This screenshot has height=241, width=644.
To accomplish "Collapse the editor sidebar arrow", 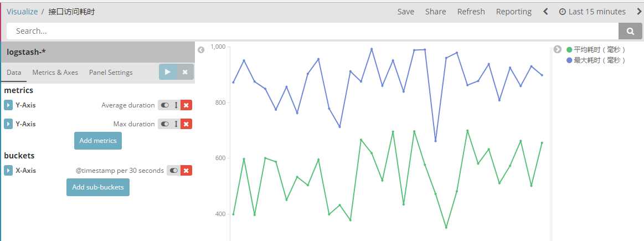I will tap(201, 50).
